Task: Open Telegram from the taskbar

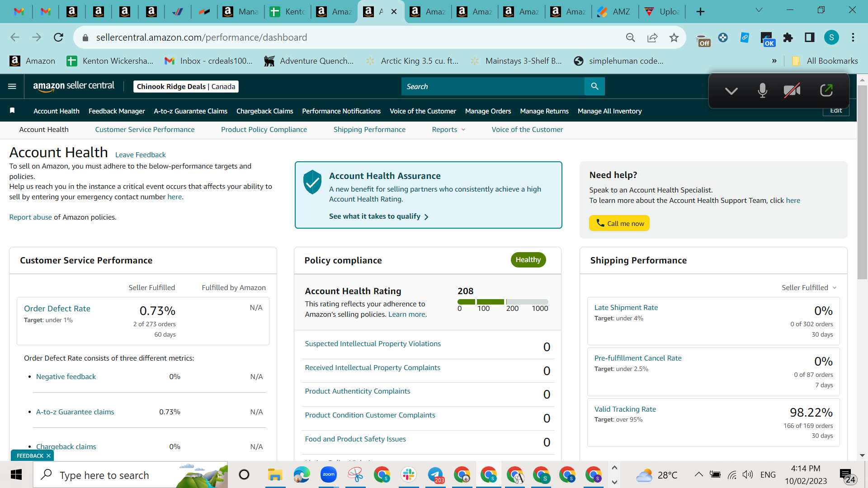Action: coord(436,475)
